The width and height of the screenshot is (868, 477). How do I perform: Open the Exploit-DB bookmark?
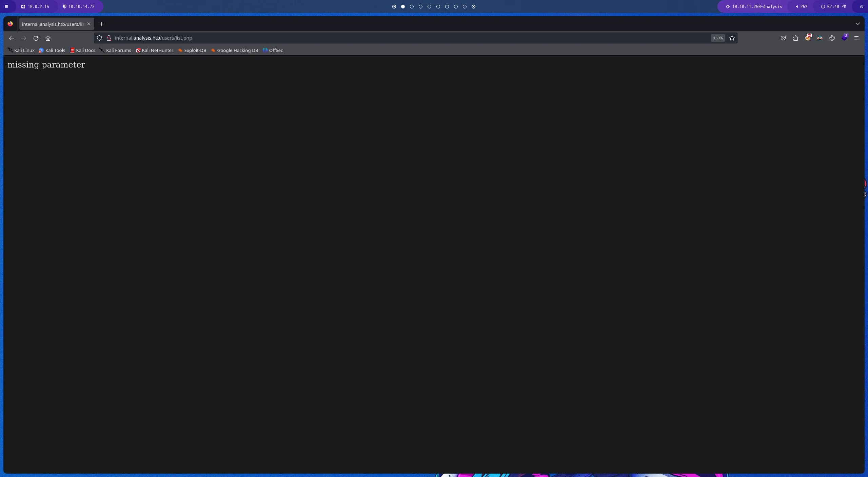pos(192,50)
